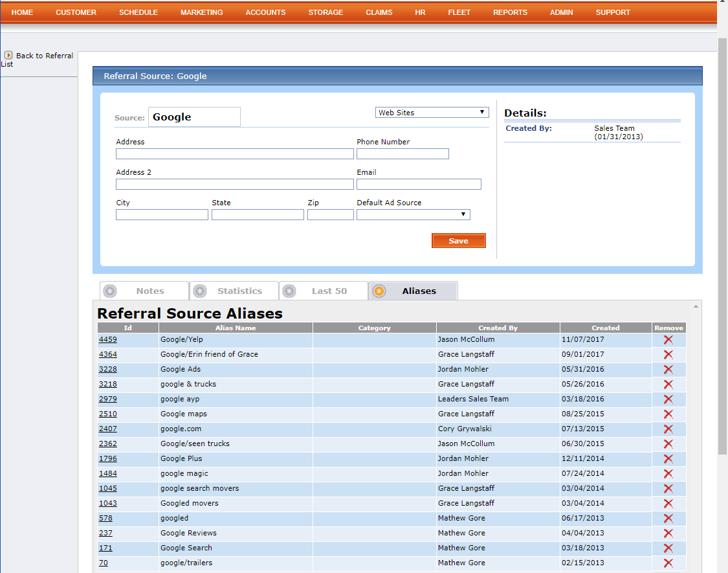Click the Source name field containing Google
This screenshot has width=728, height=573.
tap(194, 117)
